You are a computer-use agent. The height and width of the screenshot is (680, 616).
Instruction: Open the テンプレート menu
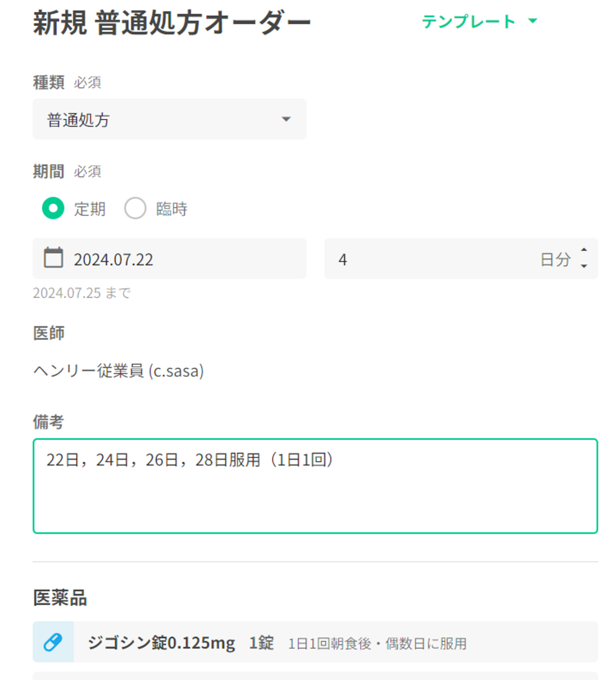[x=469, y=22]
